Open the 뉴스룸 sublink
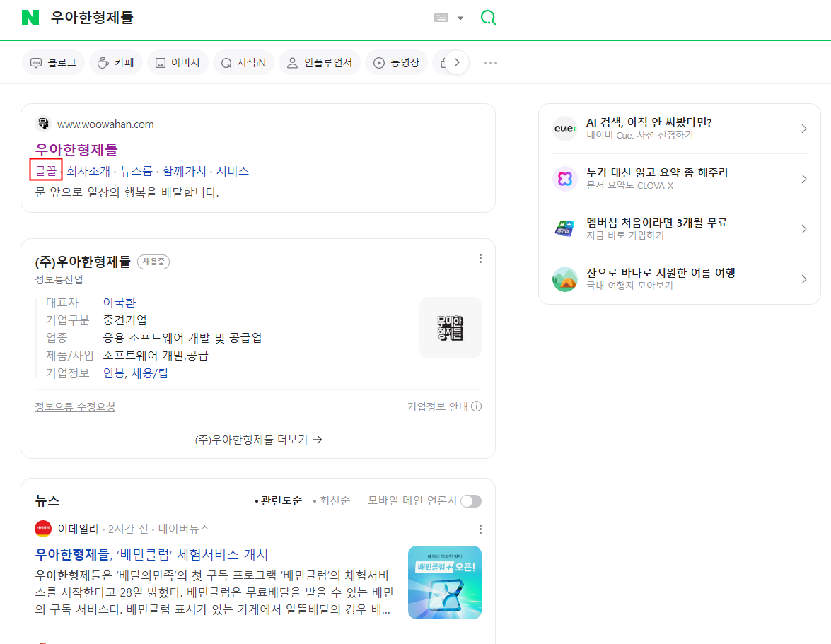 136,171
